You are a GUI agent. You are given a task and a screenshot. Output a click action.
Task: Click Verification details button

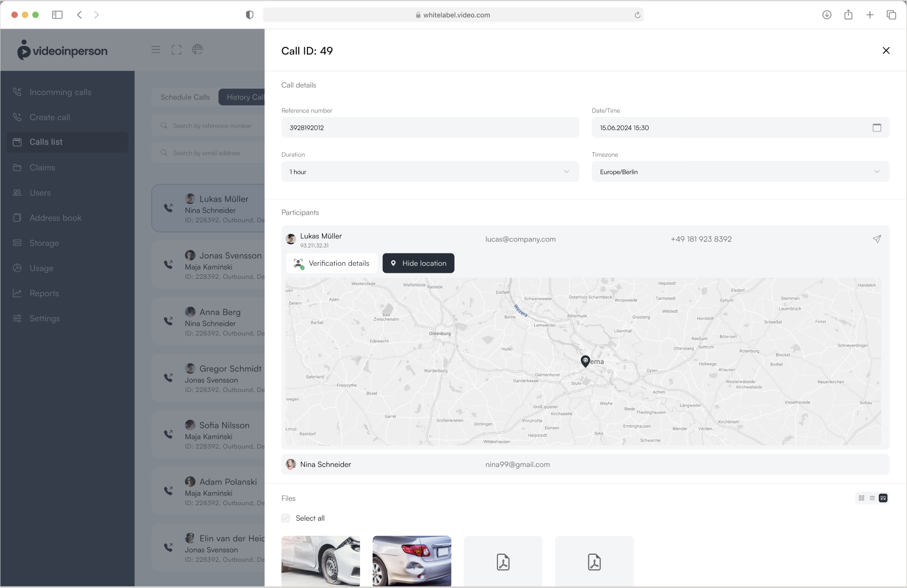point(332,263)
